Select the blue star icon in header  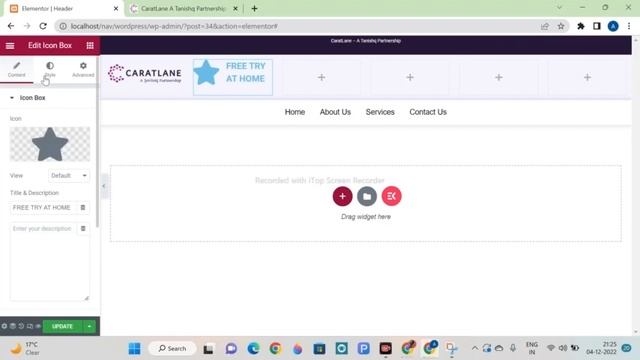[206, 73]
